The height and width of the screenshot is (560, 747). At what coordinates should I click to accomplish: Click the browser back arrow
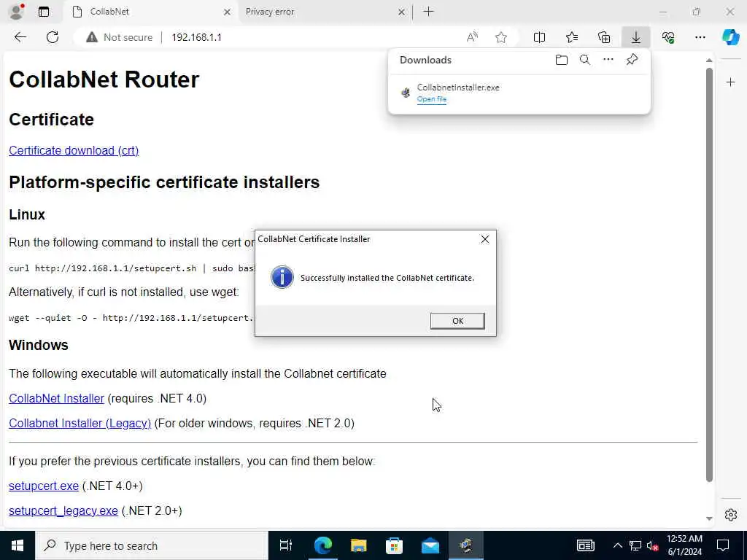[x=20, y=37]
